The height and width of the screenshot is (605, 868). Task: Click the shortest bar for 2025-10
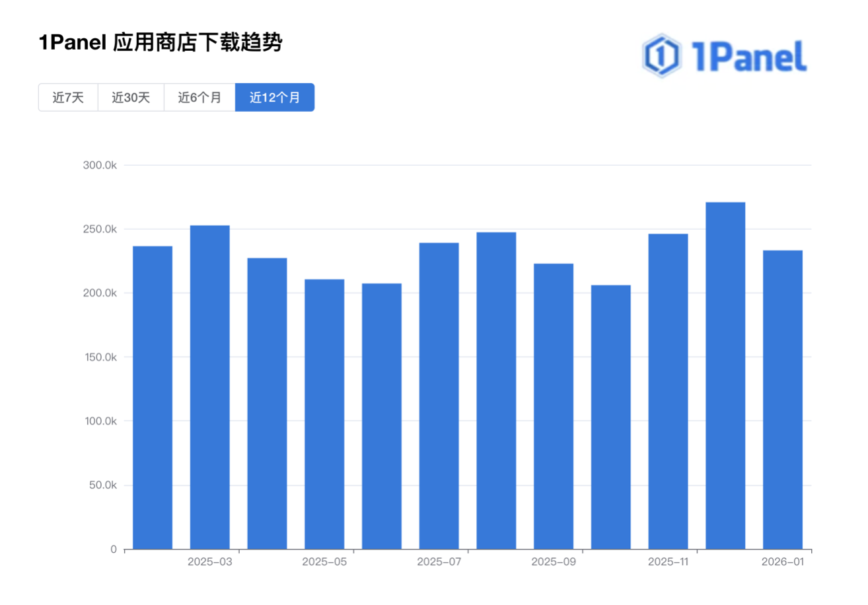(610, 417)
